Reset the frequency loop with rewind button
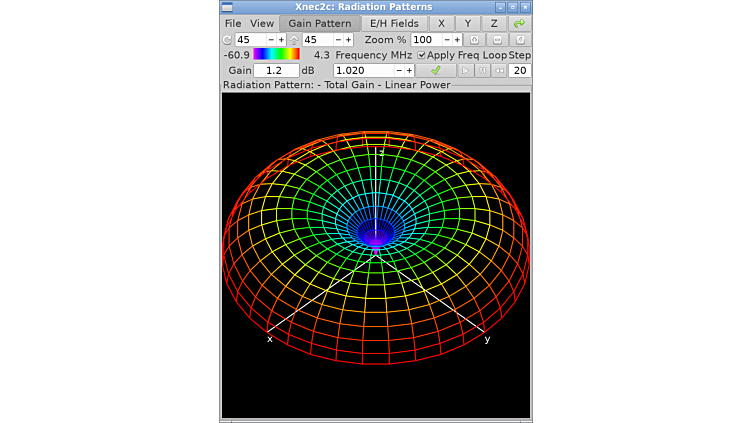Viewport: 752px width, 423px height. 500,71
